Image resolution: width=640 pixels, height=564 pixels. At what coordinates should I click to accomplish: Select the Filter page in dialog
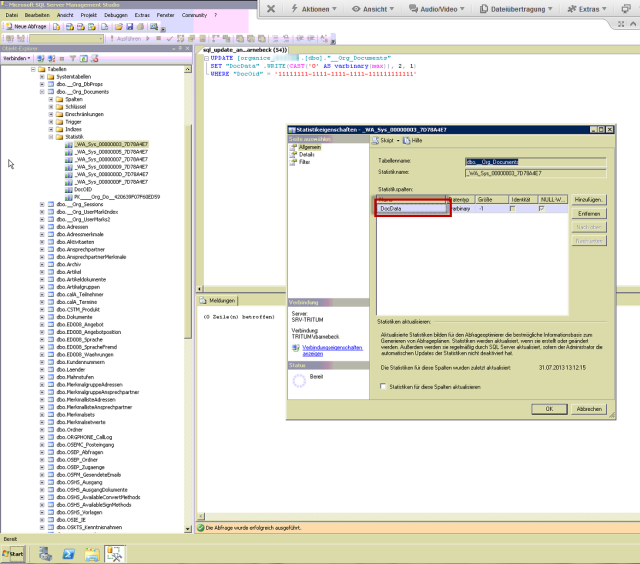[x=304, y=162]
